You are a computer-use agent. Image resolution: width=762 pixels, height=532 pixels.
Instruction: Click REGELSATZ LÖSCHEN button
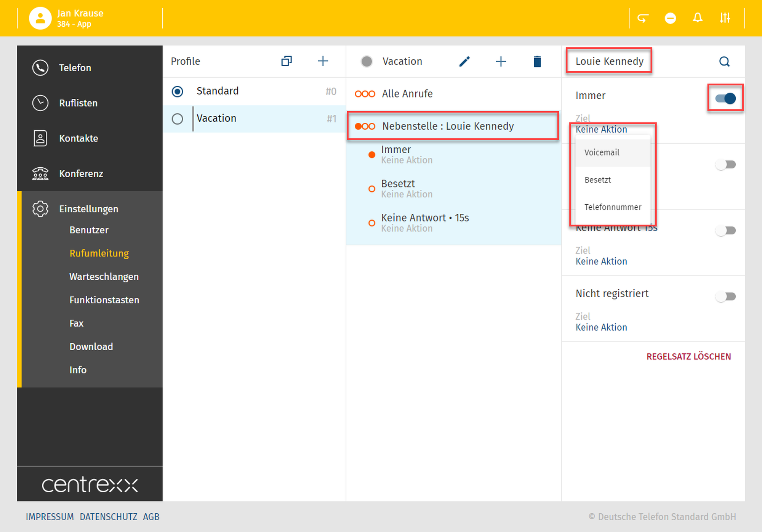688,357
